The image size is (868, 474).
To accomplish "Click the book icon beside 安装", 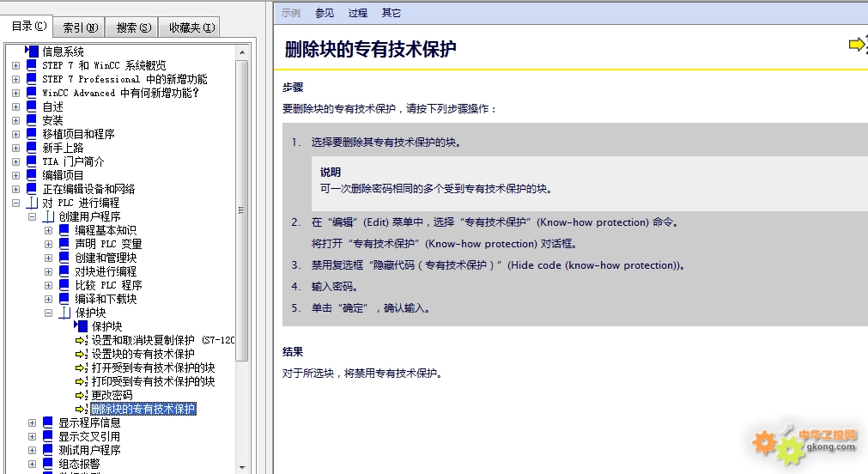I will coord(32,120).
